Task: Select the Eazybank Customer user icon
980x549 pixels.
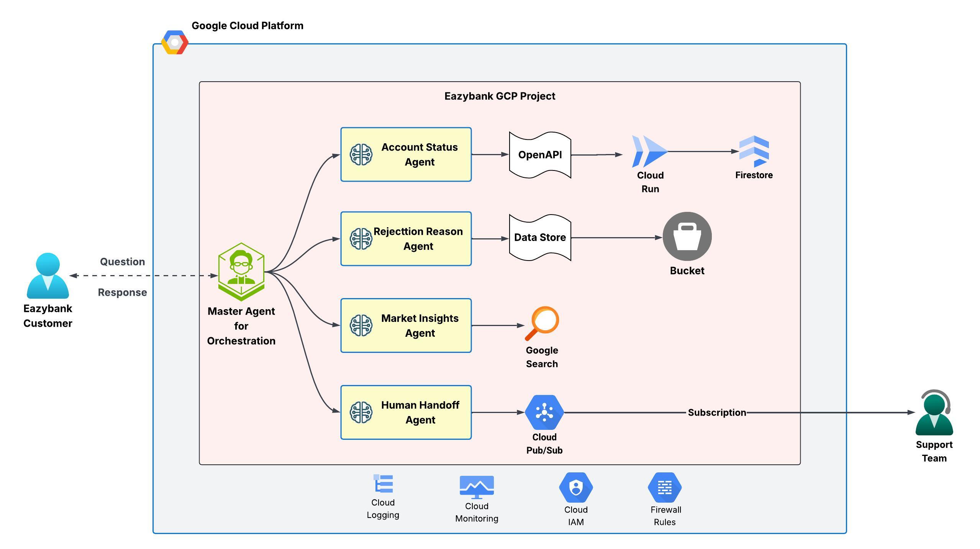Action: (x=48, y=275)
